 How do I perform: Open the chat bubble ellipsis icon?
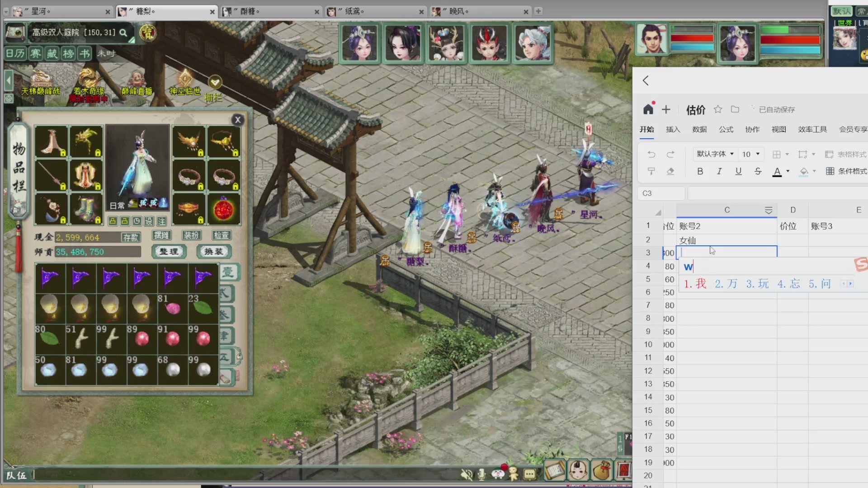529,474
